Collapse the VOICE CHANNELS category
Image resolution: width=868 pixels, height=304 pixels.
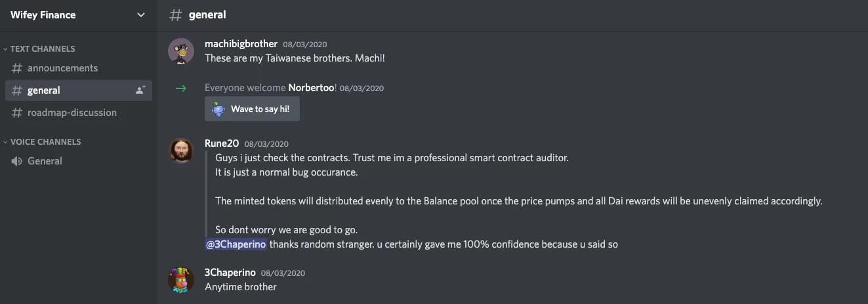45,142
